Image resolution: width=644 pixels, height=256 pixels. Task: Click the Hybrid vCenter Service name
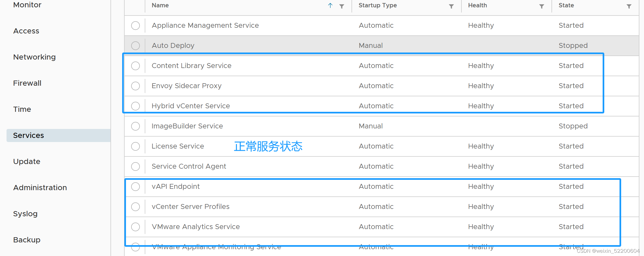click(191, 106)
